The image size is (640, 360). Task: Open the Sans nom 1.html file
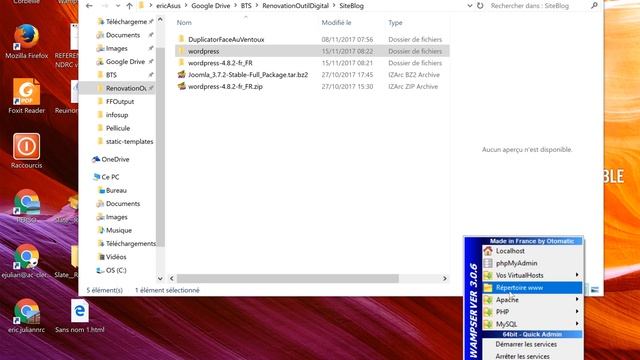tap(80, 316)
